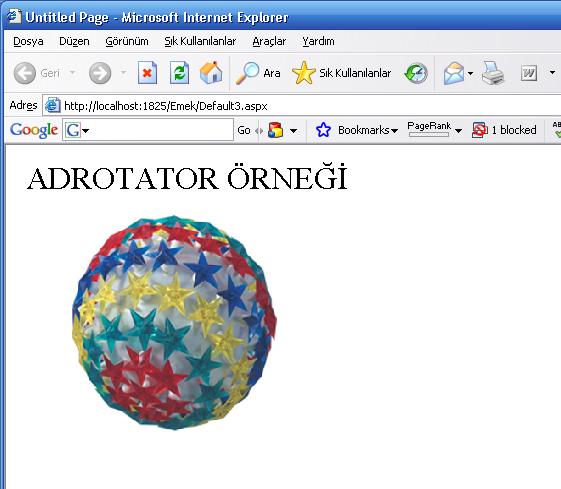This screenshot has width=561, height=489.
Task: Click the Refresh page icon
Action: [x=179, y=73]
